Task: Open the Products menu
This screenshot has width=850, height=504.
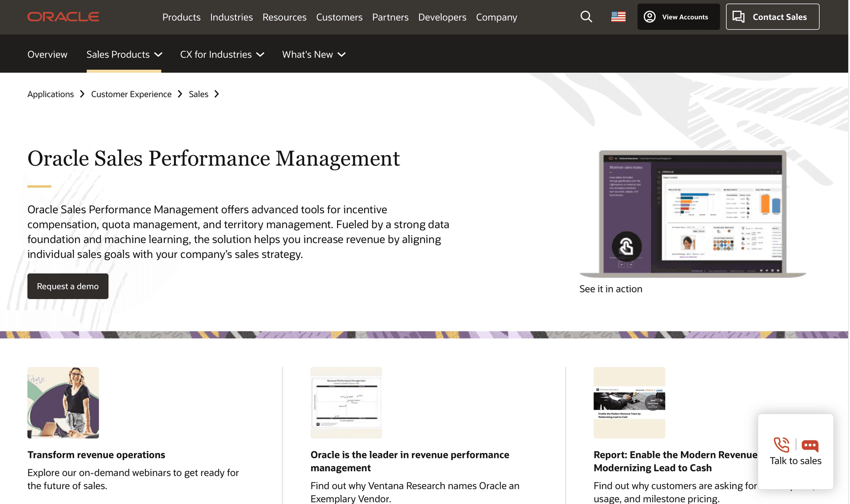Action: 181,17
